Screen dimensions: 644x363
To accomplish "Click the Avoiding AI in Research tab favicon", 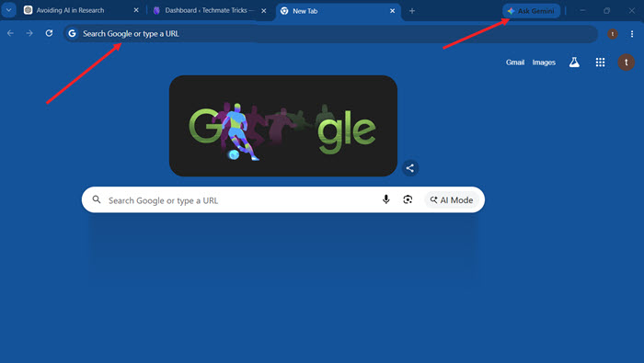I will pos(28,10).
